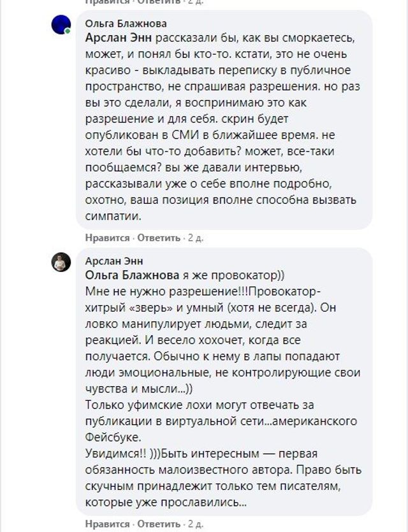Open Арслан Энн's round profile picture
This screenshot has height=532, width=408.
(61, 262)
